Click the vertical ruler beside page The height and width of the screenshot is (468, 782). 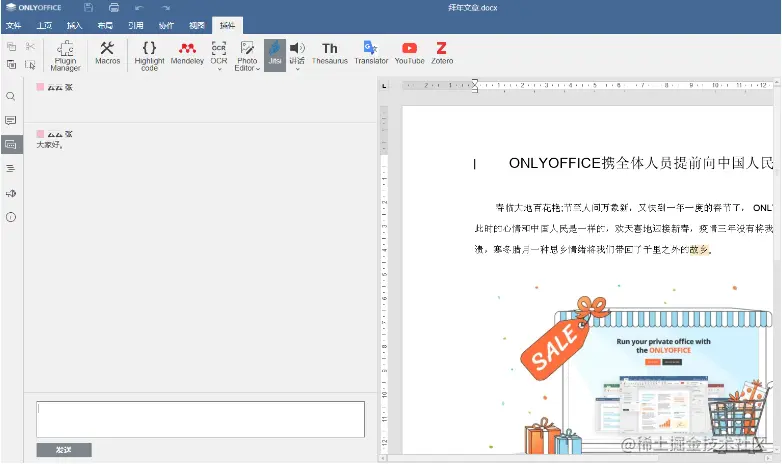pos(384,279)
